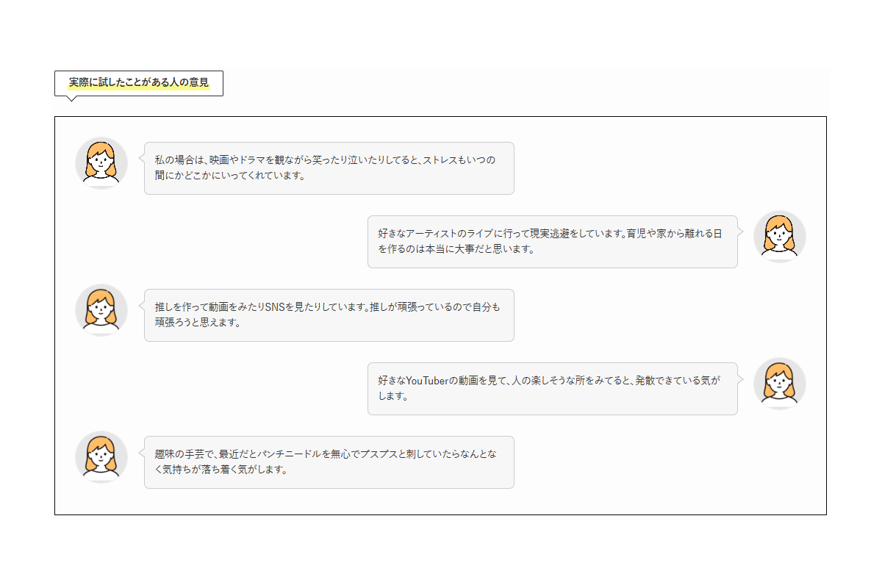This screenshot has height=588, width=882.
Task: Click the word ストレス in the first comment
Action: pyautogui.click(x=442, y=160)
